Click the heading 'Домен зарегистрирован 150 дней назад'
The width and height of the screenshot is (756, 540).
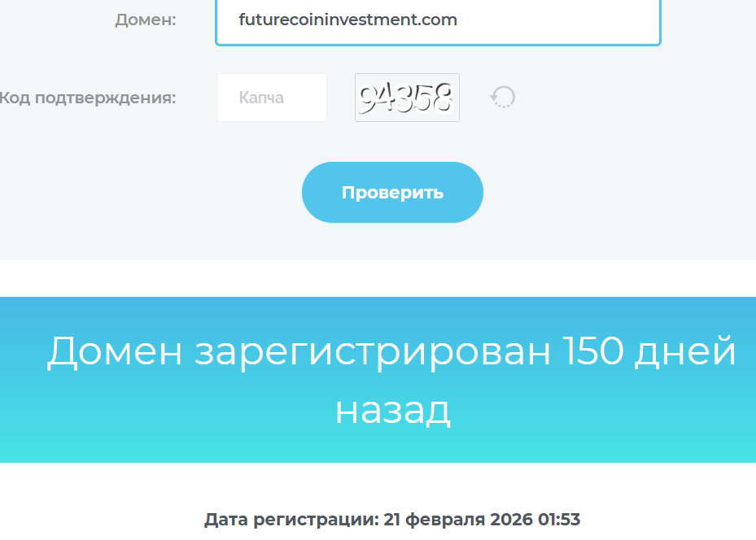click(391, 380)
